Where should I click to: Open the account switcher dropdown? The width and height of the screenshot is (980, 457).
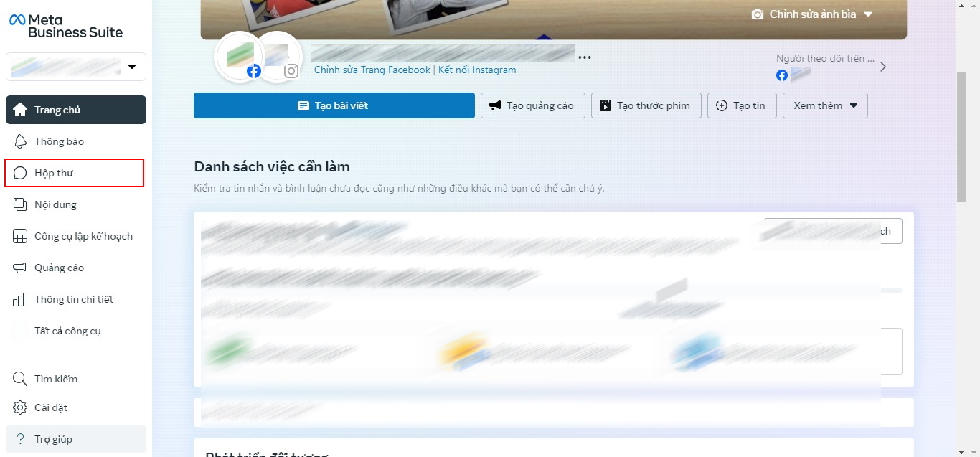(131, 67)
